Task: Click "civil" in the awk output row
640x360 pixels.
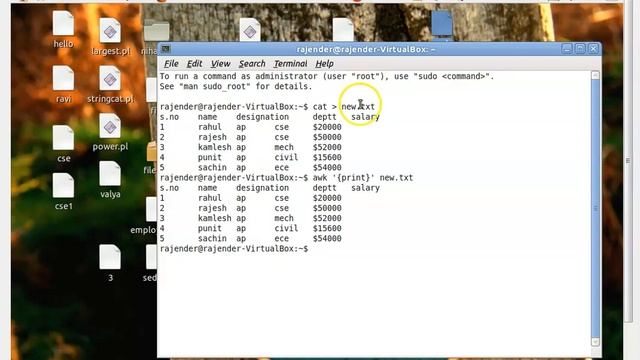Action: click(286, 228)
